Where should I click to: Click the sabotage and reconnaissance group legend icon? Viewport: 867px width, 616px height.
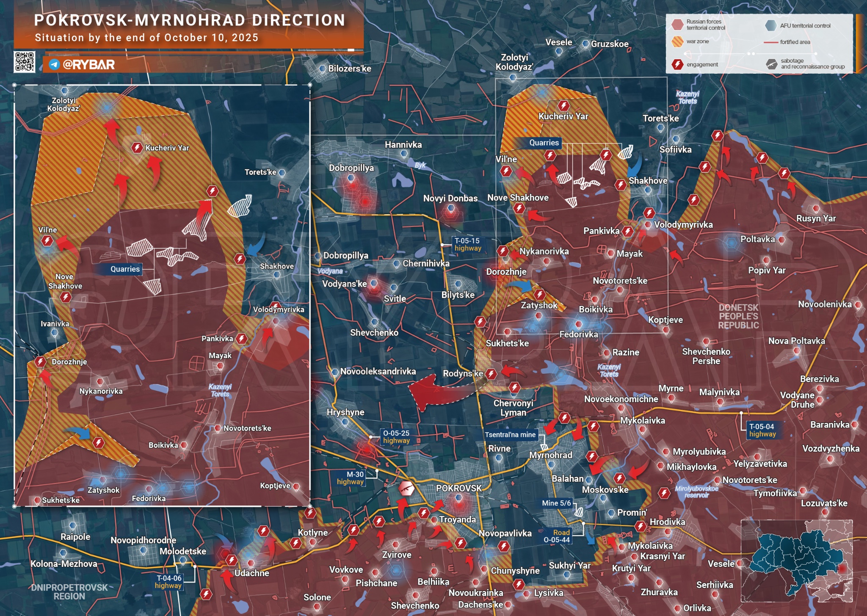771,64
